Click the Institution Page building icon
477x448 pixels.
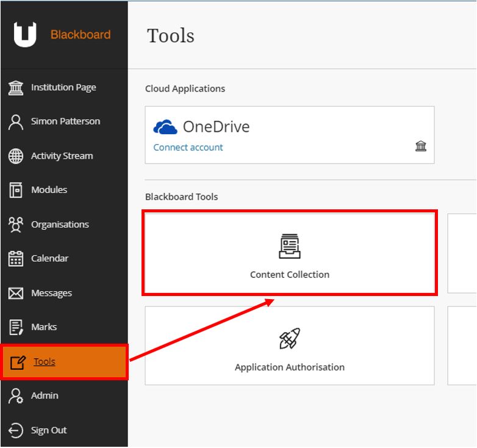(16, 88)
